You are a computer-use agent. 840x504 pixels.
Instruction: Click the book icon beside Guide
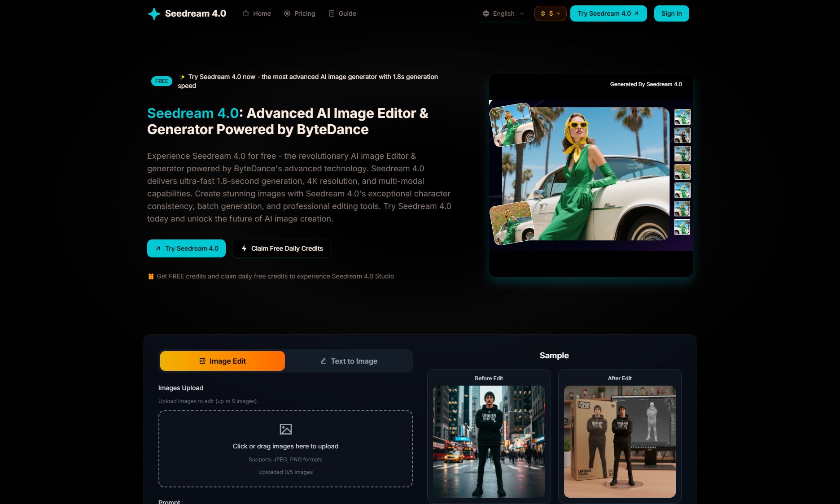coord(332,13)
